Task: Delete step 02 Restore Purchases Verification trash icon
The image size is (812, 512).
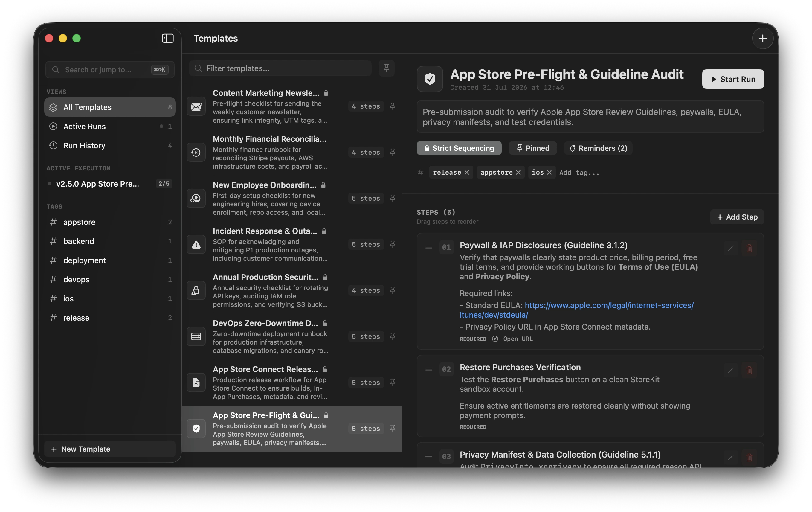Action: tap(749, 370)
